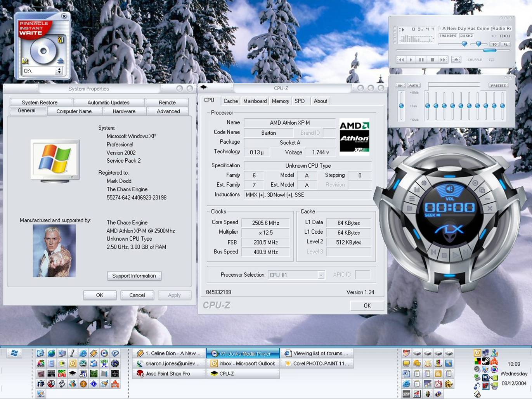Skip to previous track in Winamp

(401, 60)
